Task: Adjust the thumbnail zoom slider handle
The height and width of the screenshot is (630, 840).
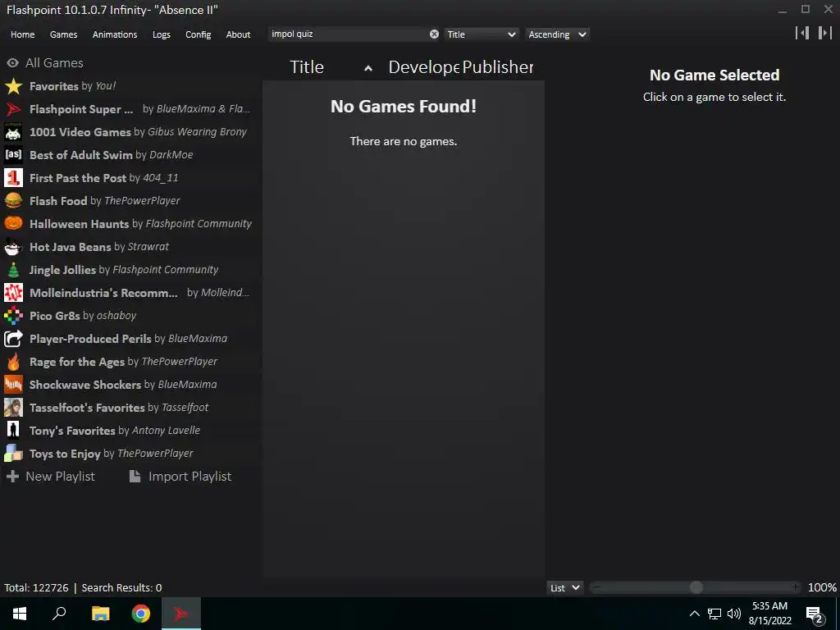Action: click(x=696, y=587)
